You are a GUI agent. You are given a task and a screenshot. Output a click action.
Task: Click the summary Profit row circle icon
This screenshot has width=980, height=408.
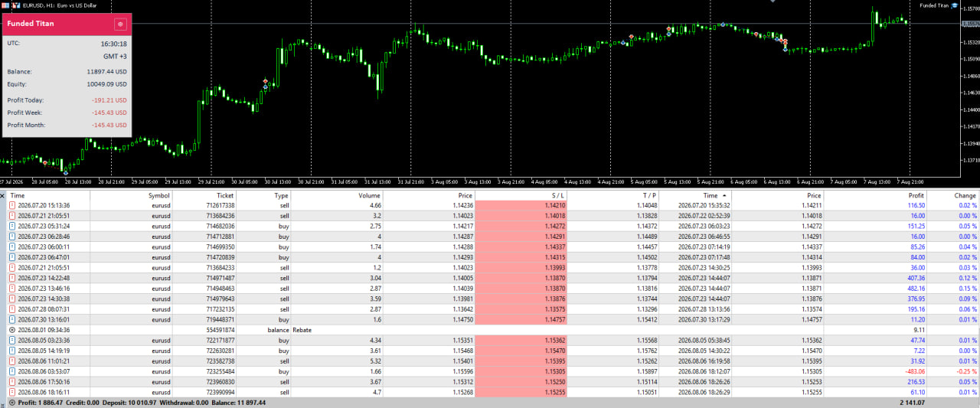point(12,402)
